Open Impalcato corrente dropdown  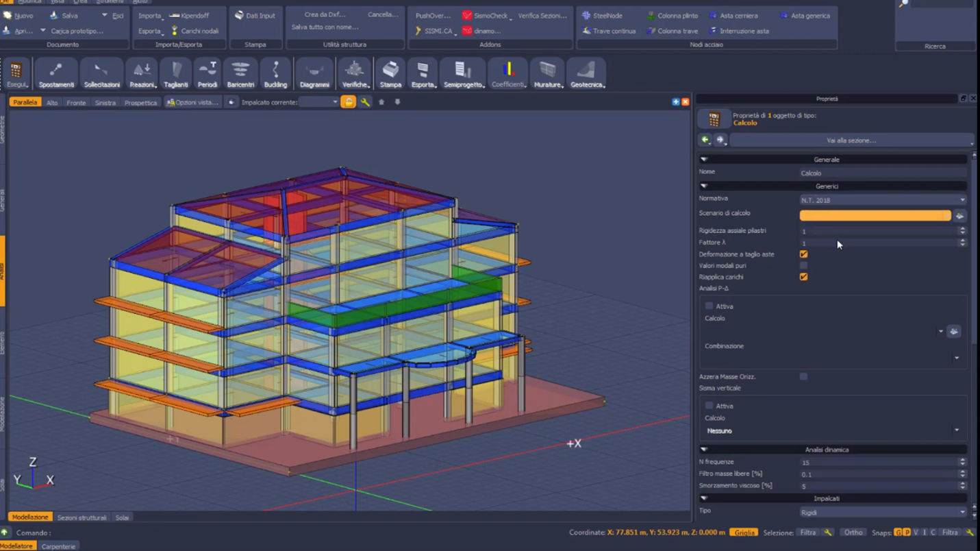click(x=318, y=102)
